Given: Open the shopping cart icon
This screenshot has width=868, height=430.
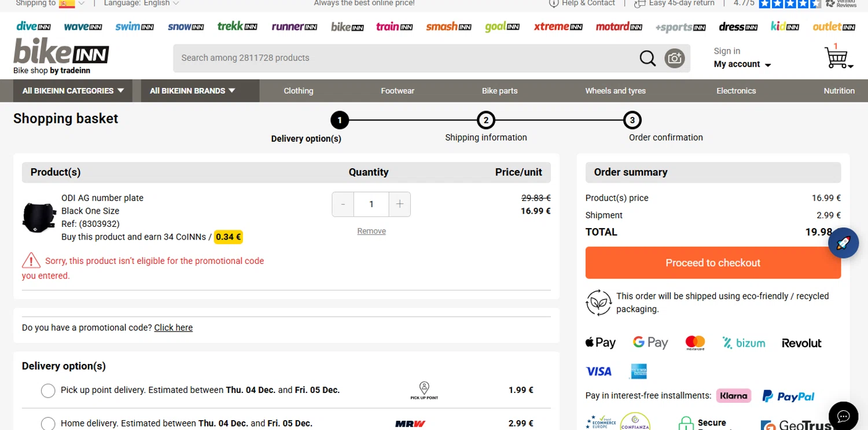Looking at the screenshot, I should coord(838,57).
